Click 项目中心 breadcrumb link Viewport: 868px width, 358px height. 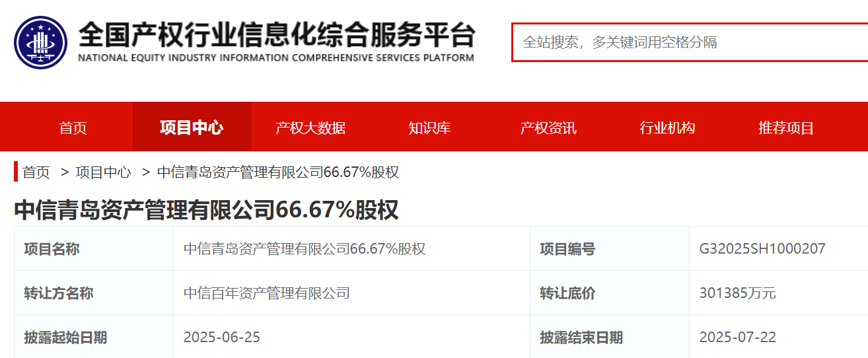(x=103, y=172)
